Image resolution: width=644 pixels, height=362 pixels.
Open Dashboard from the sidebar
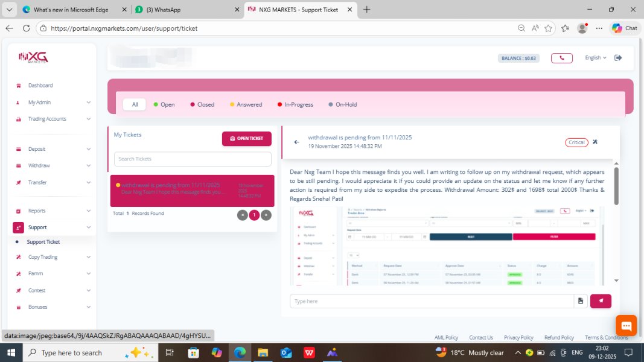tap(40, 85)
